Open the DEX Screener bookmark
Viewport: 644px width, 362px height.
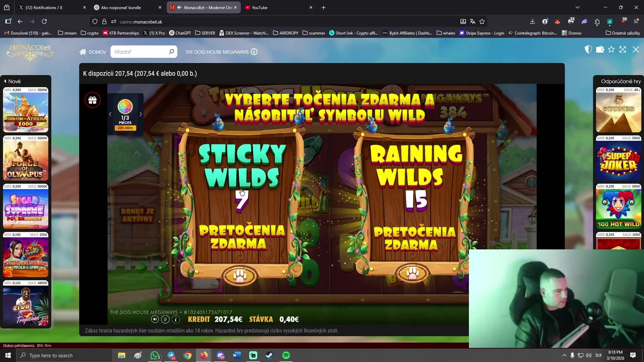(244, 33)
